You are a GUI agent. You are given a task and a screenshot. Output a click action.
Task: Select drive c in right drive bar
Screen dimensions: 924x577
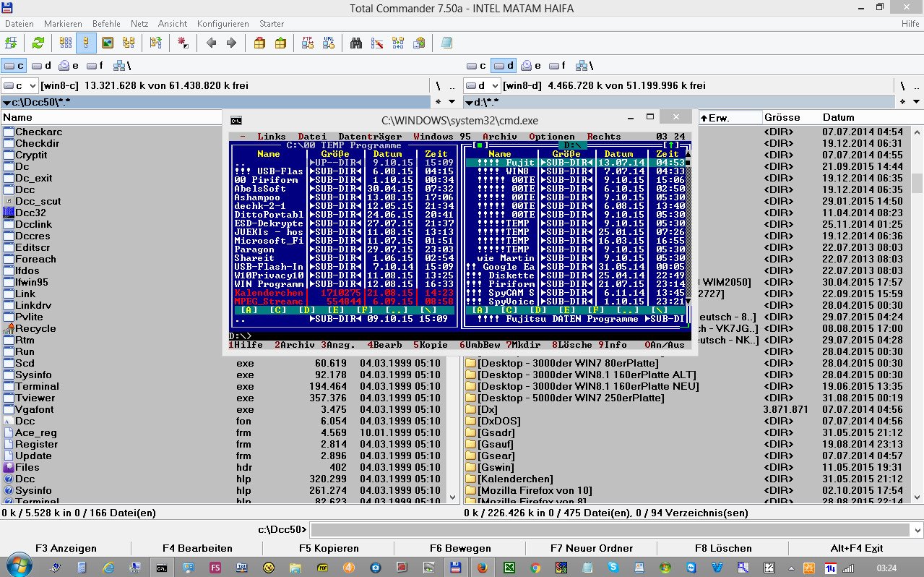(477, 66)
